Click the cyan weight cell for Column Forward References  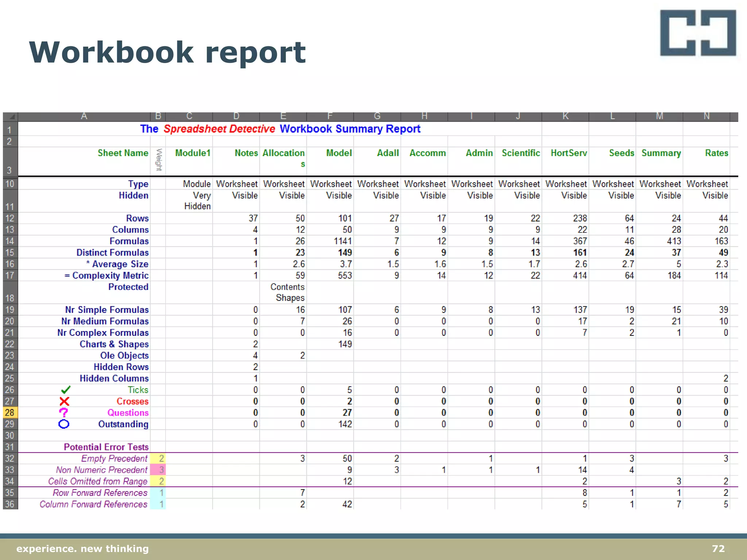tap(158, 504)
